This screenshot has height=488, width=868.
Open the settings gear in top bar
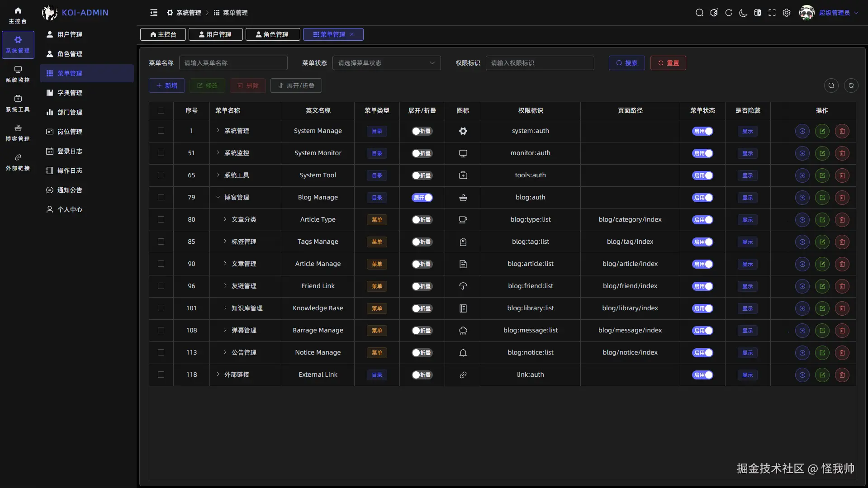[x=787, y=13]
